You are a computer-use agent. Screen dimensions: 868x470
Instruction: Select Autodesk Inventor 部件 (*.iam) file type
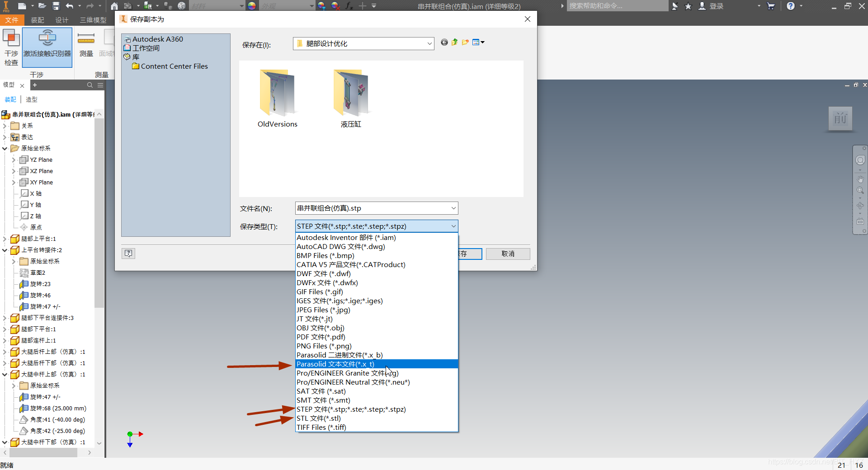377,237
